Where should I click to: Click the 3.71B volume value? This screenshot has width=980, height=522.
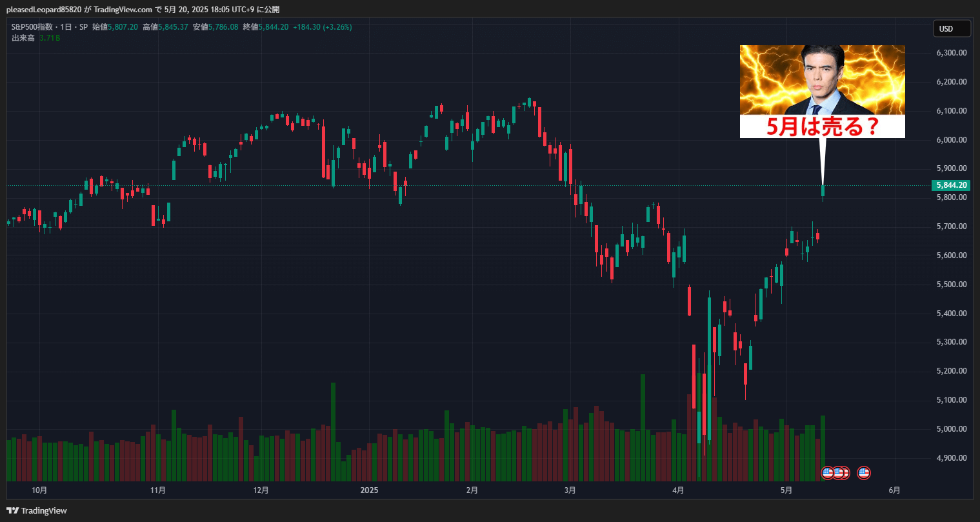tap(50, 38)
